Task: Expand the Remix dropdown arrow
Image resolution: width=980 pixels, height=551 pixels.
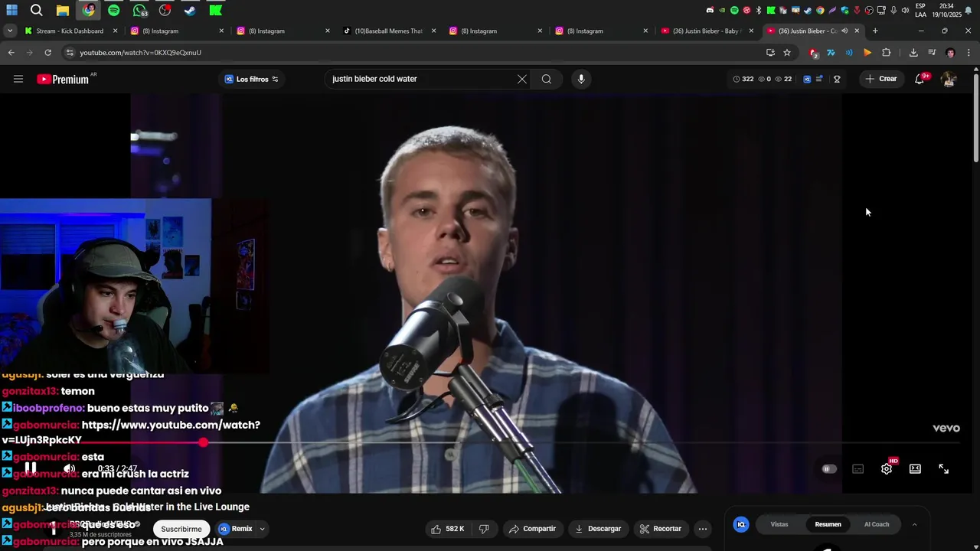Action: coord(262,529)
